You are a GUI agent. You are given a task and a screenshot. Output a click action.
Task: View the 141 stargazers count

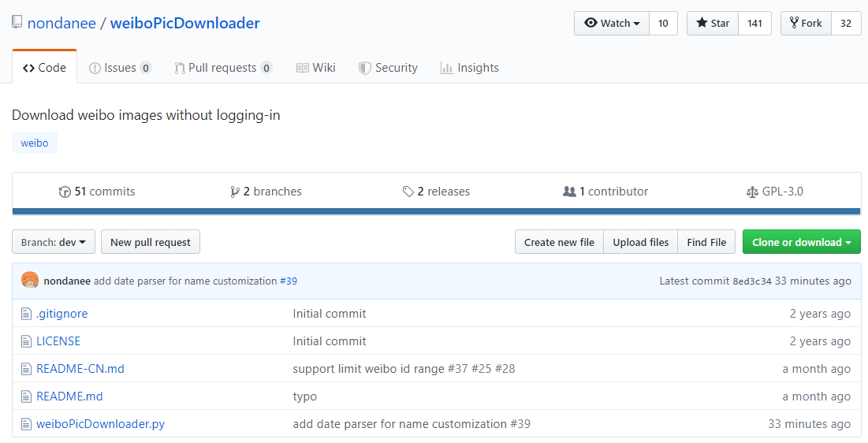[754, 24]
